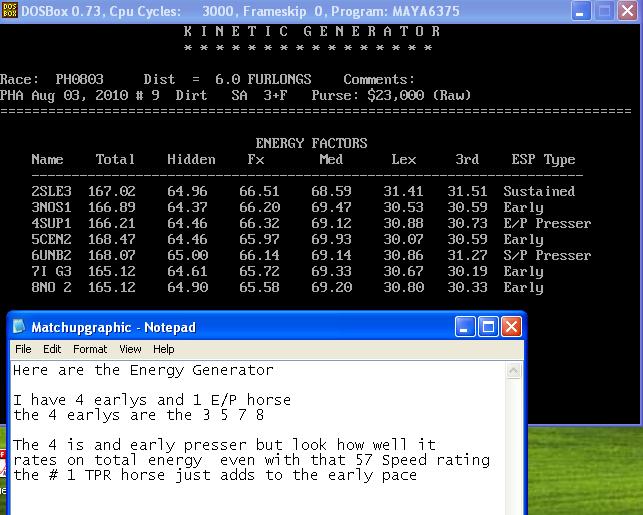The image size is (643, 515).
Task: Click line 'Here are the Energy Generator'
Action: pos(143,370)
